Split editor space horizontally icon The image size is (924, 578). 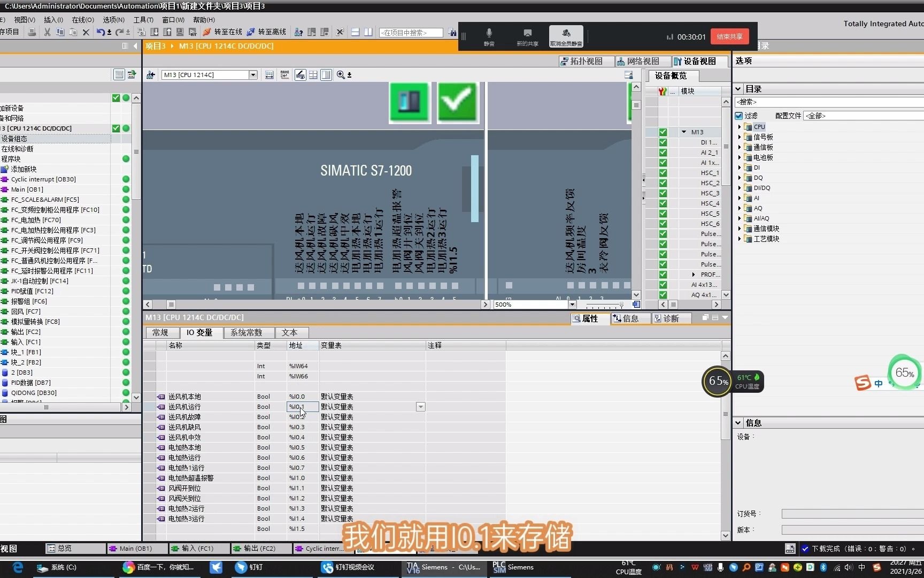(x=355, y=32)
